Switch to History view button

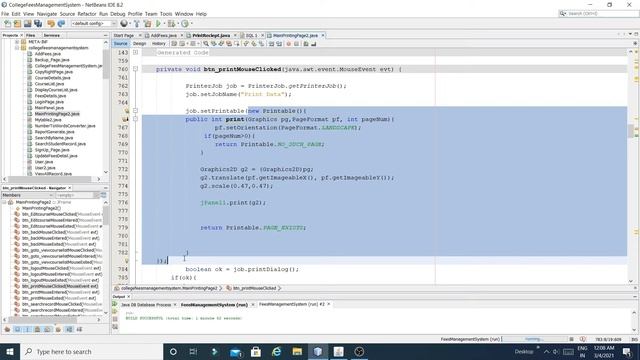pyautogui.click(x=159, y=44)
